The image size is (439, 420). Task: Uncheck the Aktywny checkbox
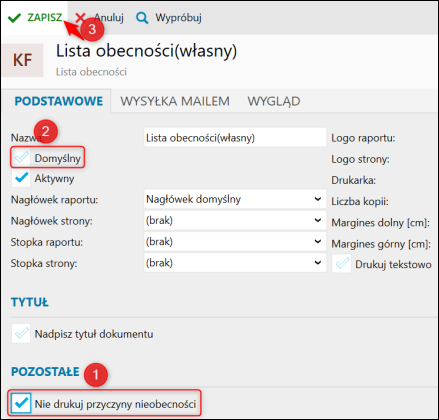(22, 178)
